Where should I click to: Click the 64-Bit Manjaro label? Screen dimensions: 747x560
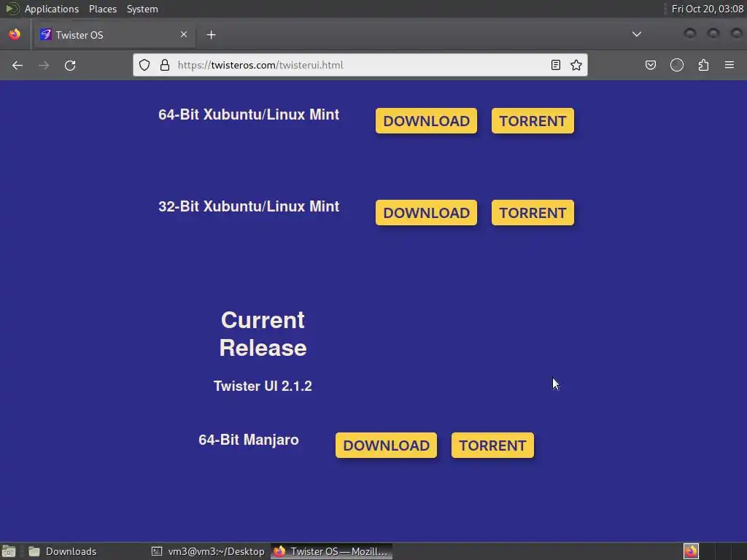(x=249, y=440)
